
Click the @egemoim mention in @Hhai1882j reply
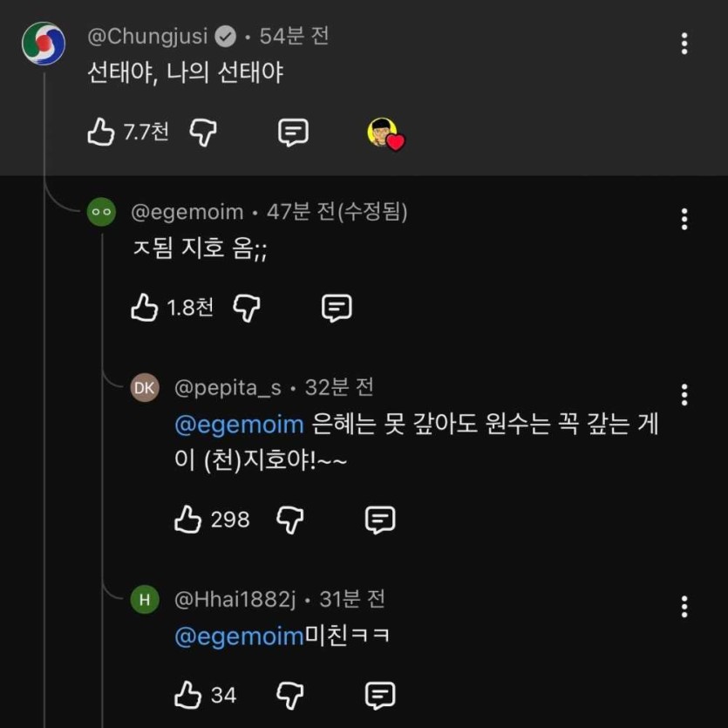coord(239,636)
